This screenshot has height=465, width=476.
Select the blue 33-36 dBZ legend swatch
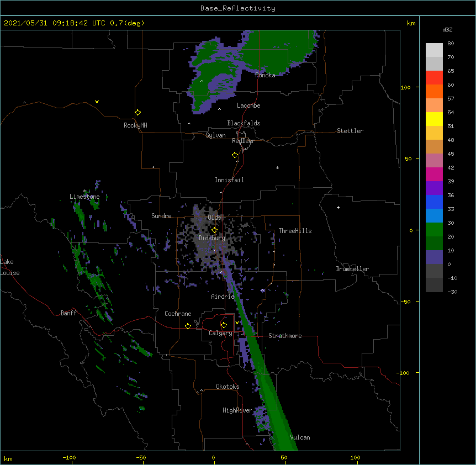coord(434,202)
